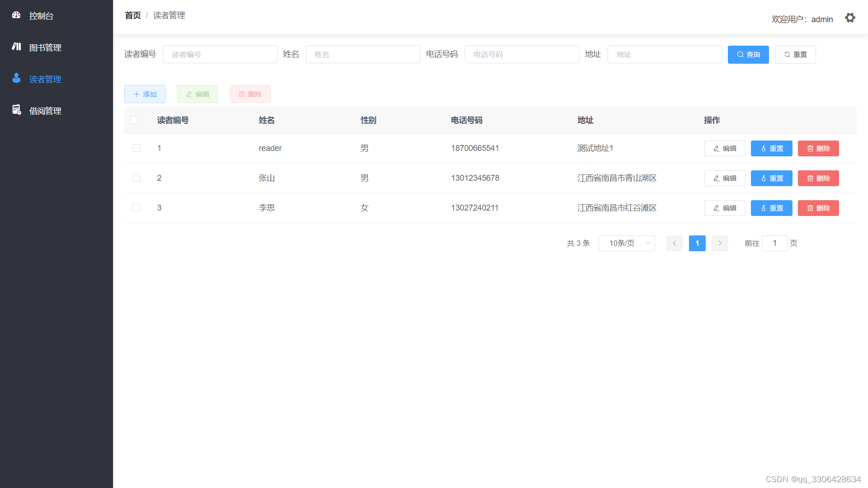Check the row checkbox for 李思
The width and height of the screenshot is (868, 488).
pyautogui.click(x=136, y=208)
